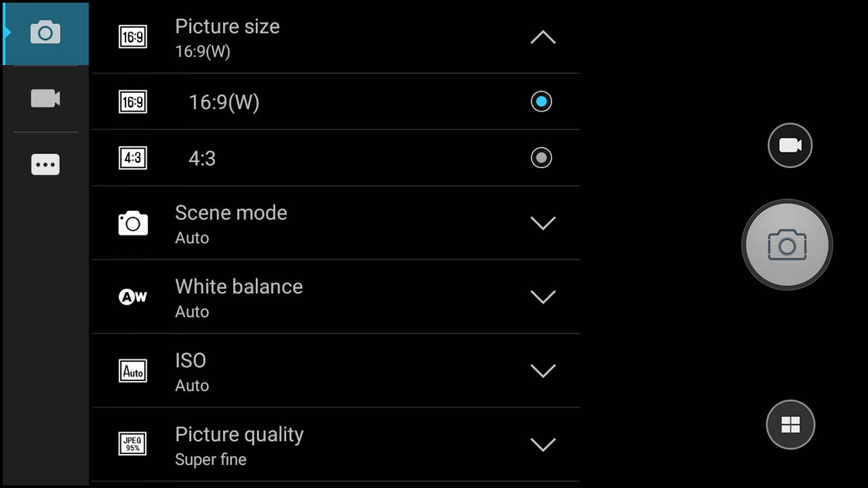Tap the video record button

click(x=790, y=146)
